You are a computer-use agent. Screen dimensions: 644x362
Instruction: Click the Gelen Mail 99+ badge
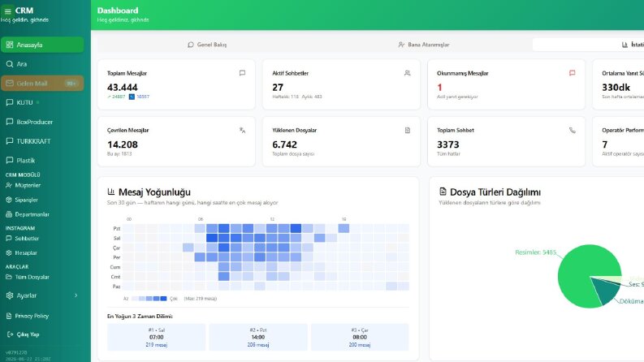coord(71,84)
